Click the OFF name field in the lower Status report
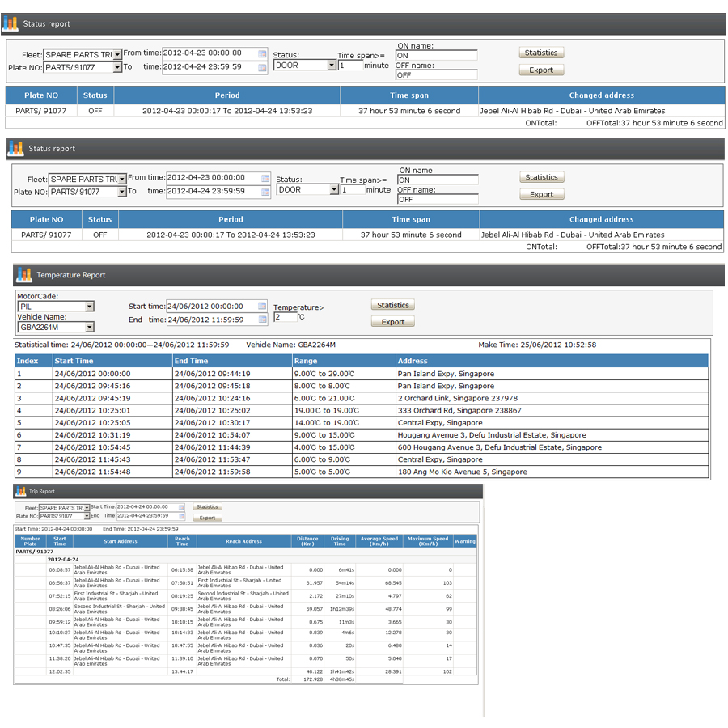 click(438, 199)
